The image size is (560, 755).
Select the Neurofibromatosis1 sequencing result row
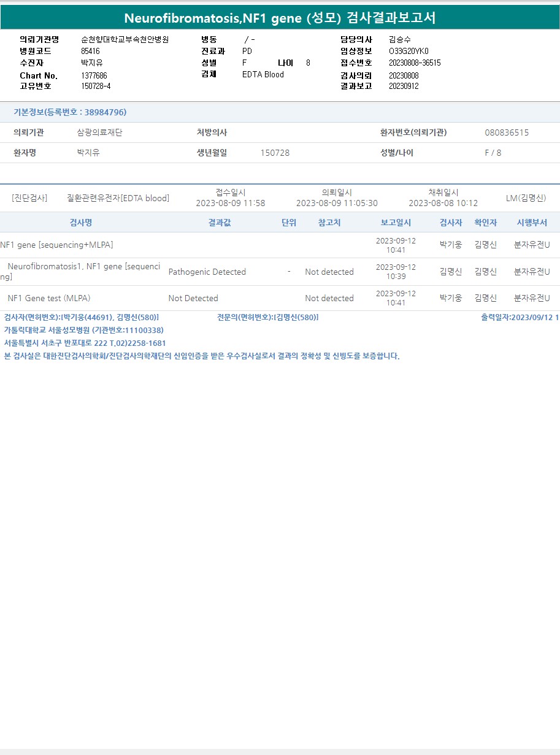[280, 272]
